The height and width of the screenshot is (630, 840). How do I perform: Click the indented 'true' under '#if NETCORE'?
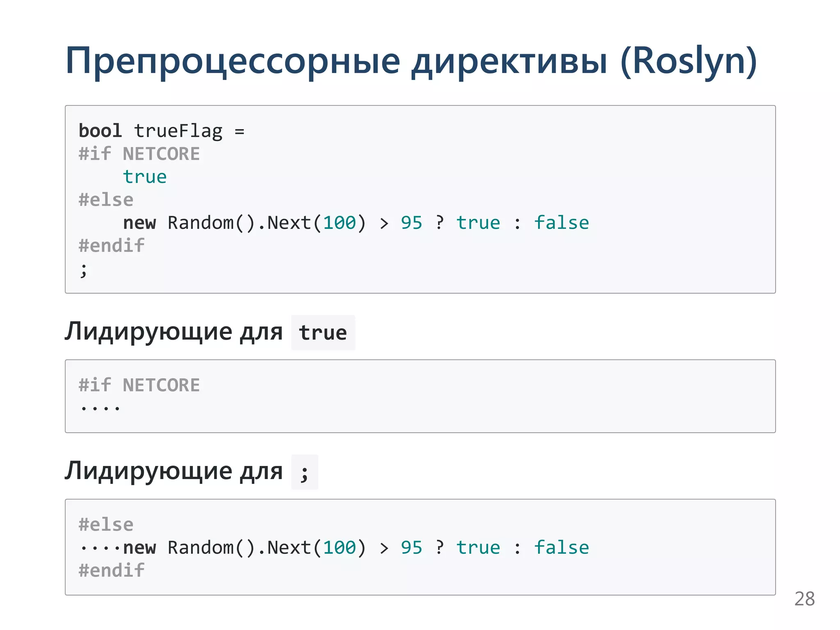pos(145,177)
